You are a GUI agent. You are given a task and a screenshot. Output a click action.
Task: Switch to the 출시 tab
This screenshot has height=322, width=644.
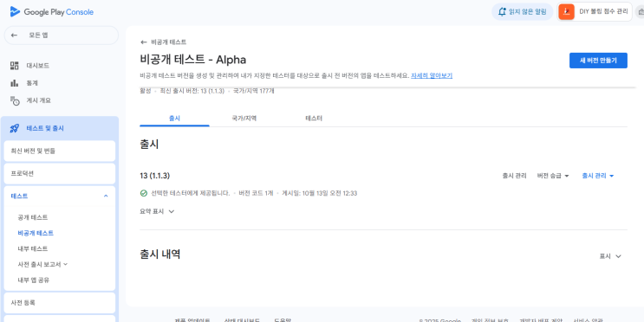pos(174,118)
